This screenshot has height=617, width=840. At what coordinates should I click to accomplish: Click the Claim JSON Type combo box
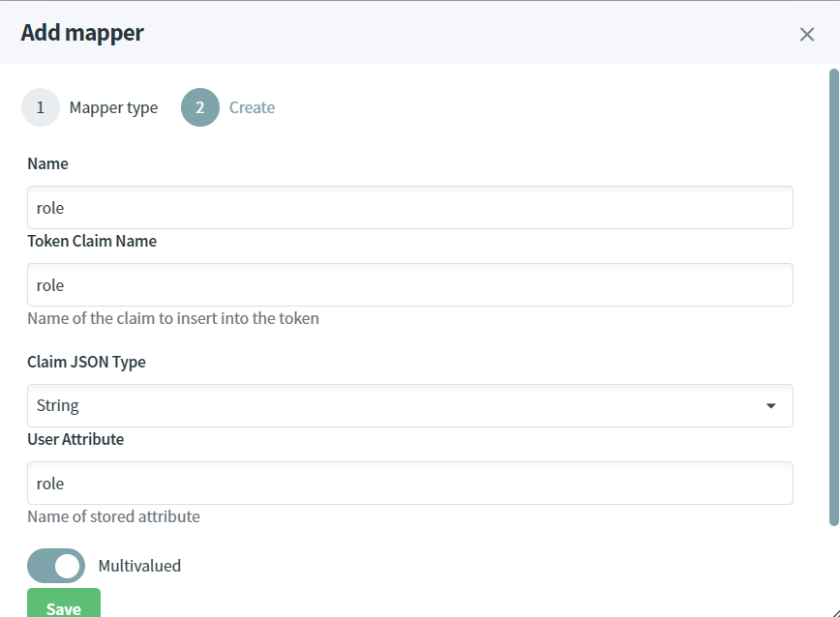[408, 405]
